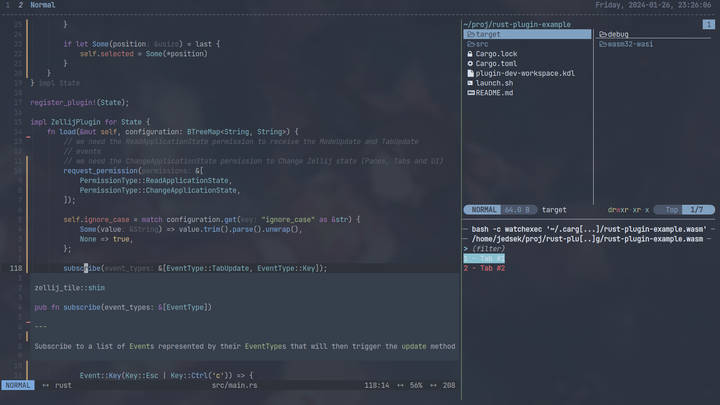
Task: Switch to Zellij tab 1
Action: [x=7, y=5]
